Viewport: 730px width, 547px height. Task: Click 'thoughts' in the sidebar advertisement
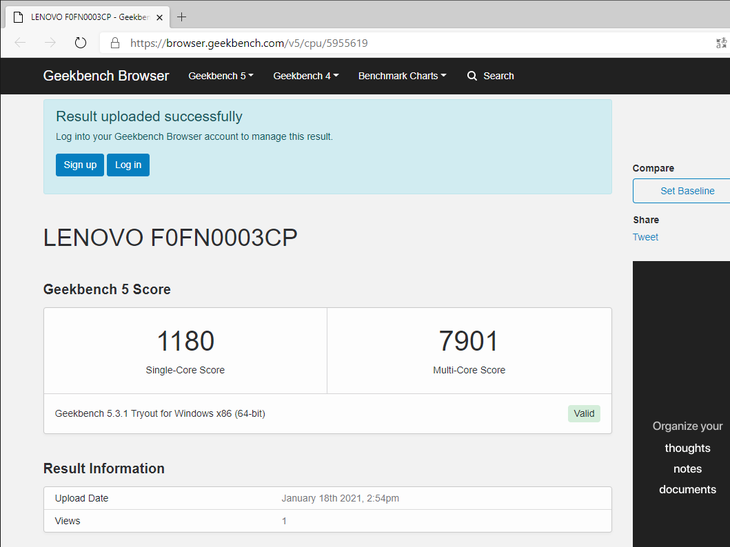(x=688, y=448)
